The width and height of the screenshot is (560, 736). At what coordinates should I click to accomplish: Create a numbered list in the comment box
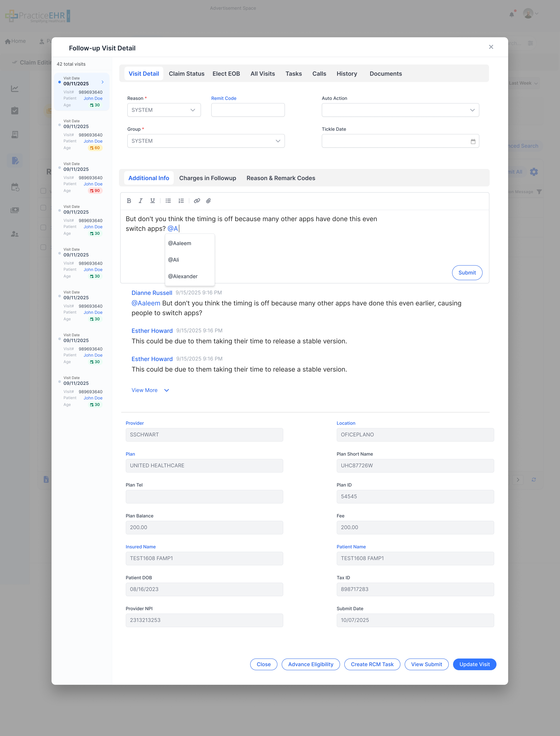[181, 200]
